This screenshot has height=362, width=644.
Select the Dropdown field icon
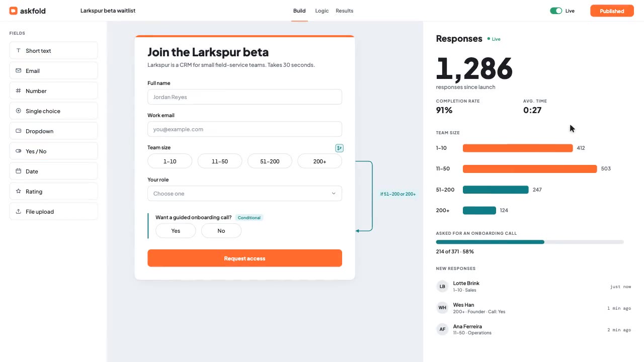19,131
